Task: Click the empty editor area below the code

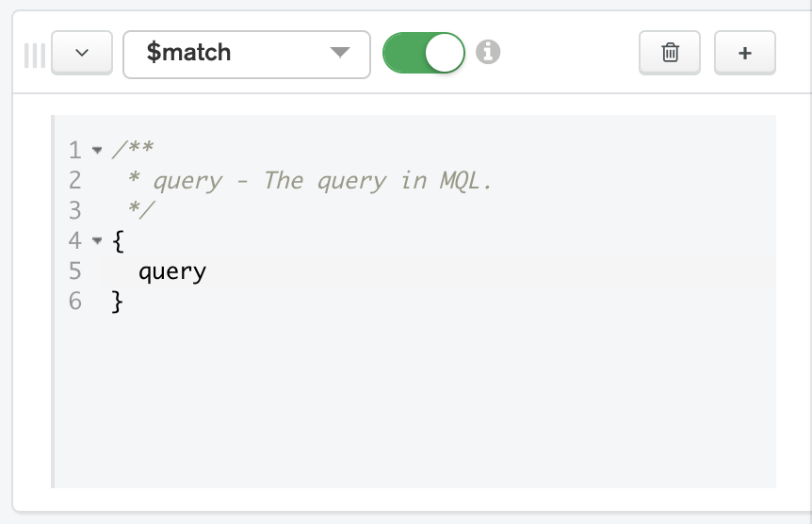Action: [414, 405]
